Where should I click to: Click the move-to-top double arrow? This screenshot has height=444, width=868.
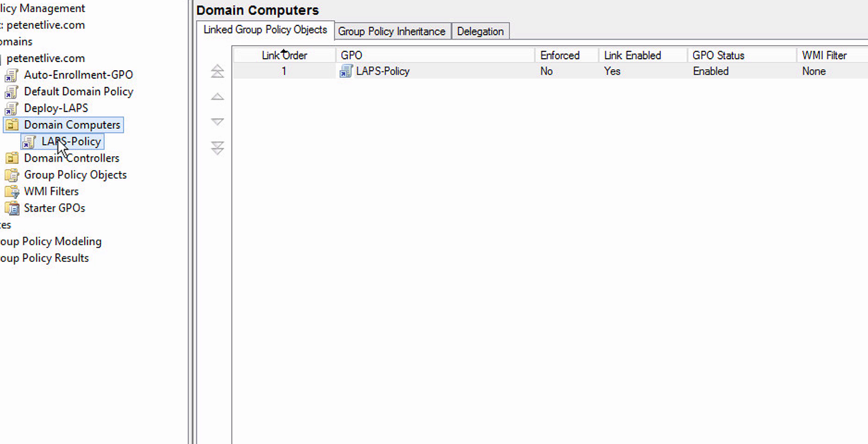click(x=217, y=71)
